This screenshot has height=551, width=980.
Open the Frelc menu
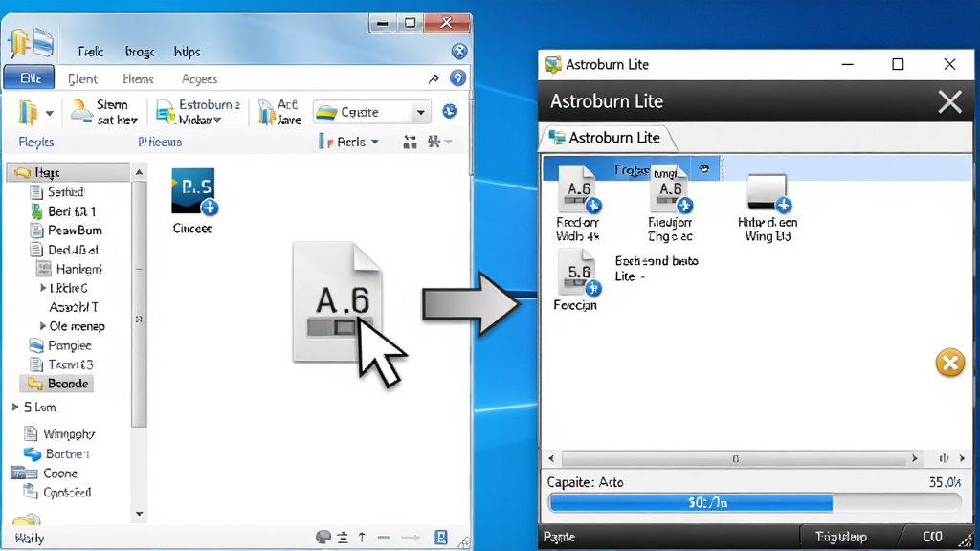click(x=91, y=52)
